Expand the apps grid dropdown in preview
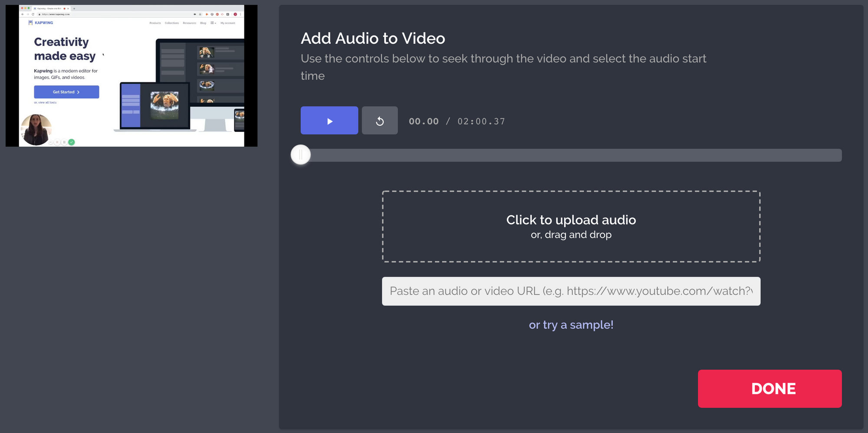This screenshot has height=433, width=868. [213, 23]
